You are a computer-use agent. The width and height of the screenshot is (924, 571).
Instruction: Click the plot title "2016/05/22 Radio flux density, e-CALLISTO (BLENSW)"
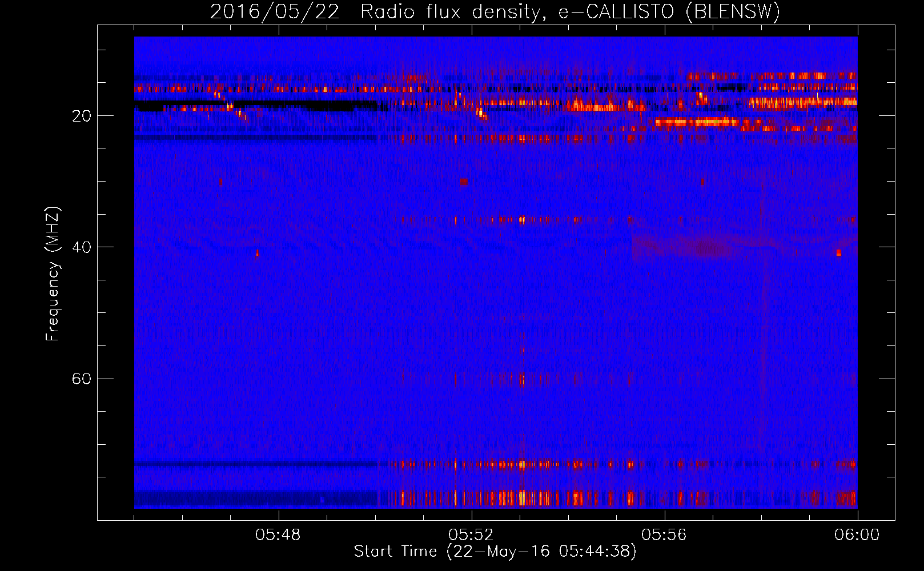click(495, 11)
